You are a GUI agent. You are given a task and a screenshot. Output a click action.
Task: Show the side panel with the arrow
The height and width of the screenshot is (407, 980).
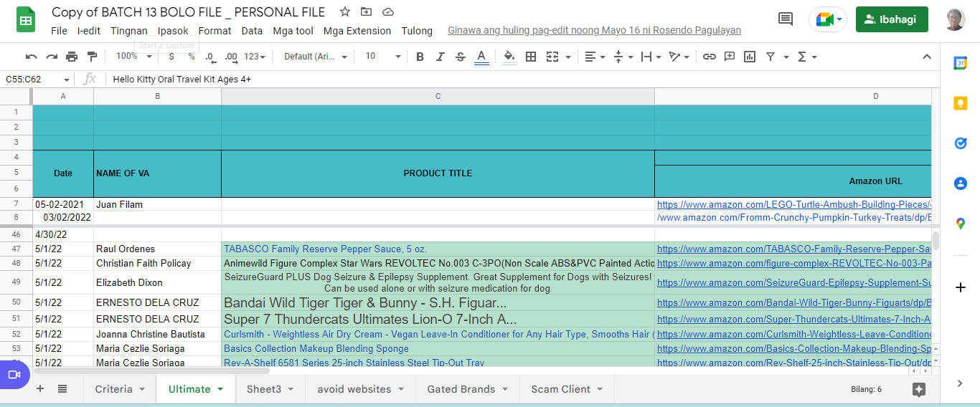(x=961, y=383)
